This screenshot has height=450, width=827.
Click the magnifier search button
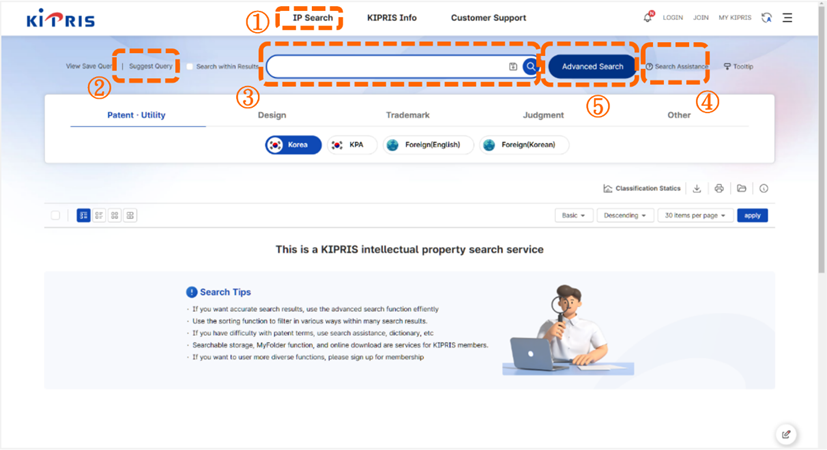(531, 67)
